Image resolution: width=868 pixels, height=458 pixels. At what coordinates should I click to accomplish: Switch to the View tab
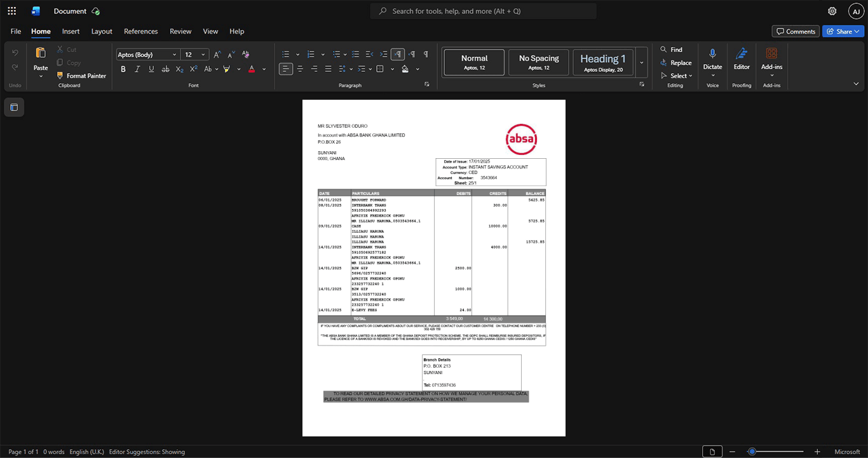[210, 31]
